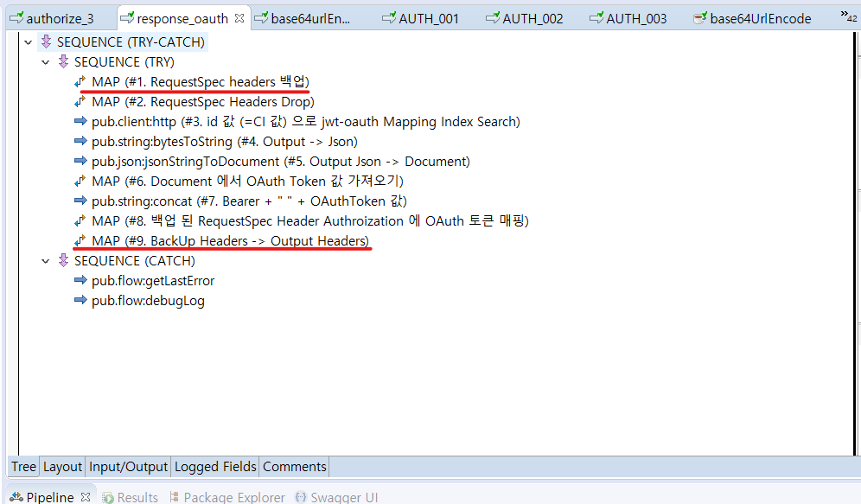
Task: Open the Swagger UI view
Action: tap(344, 497)
